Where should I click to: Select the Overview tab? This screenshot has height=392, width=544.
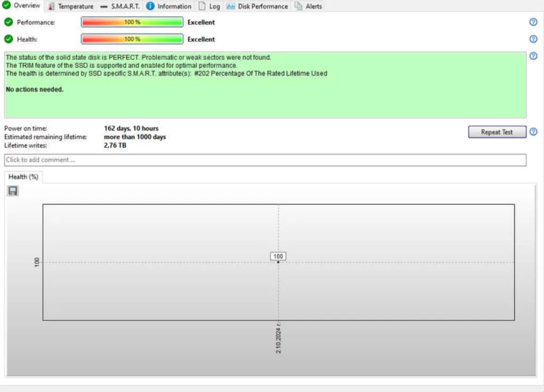coord(22,6)
